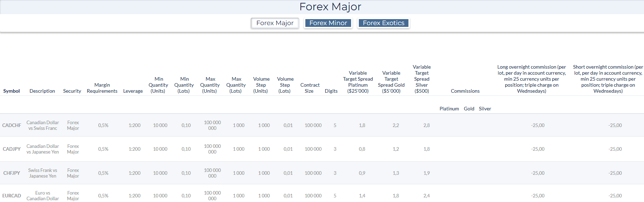Click CADJPY digits value 3
Image resolution: width=644 pixels, height=202 pixels.
[335, 149]
